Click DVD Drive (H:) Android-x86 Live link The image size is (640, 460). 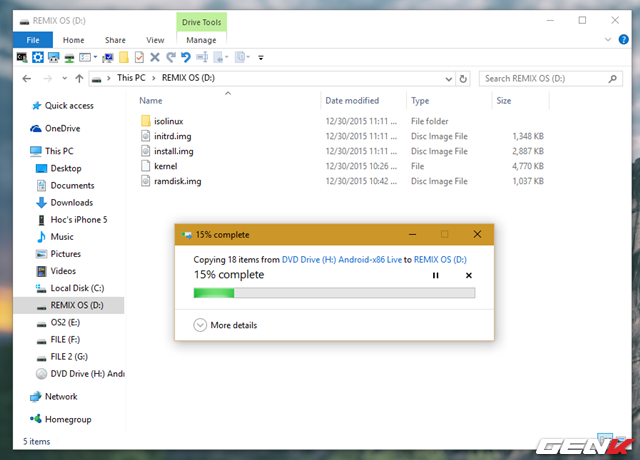[342, 260]
